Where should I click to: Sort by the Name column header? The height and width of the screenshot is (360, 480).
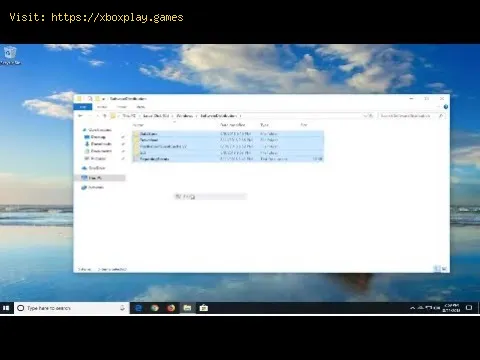(138, 125)
